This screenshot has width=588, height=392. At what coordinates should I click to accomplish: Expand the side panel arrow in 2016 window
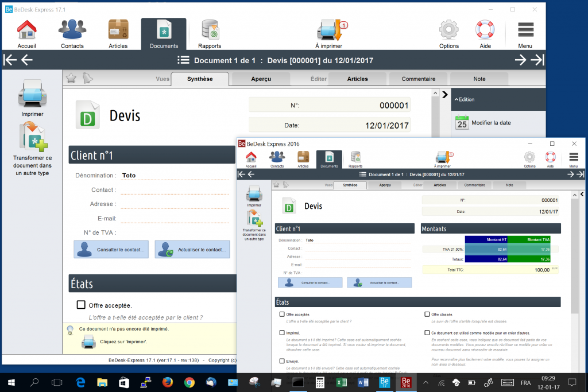pos(582,194)
